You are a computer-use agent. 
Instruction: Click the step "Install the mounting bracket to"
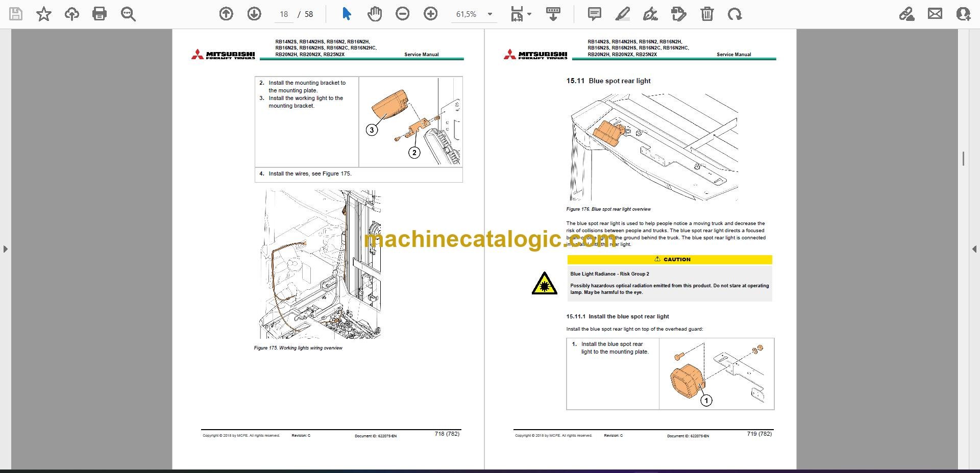tap(307, 83)
